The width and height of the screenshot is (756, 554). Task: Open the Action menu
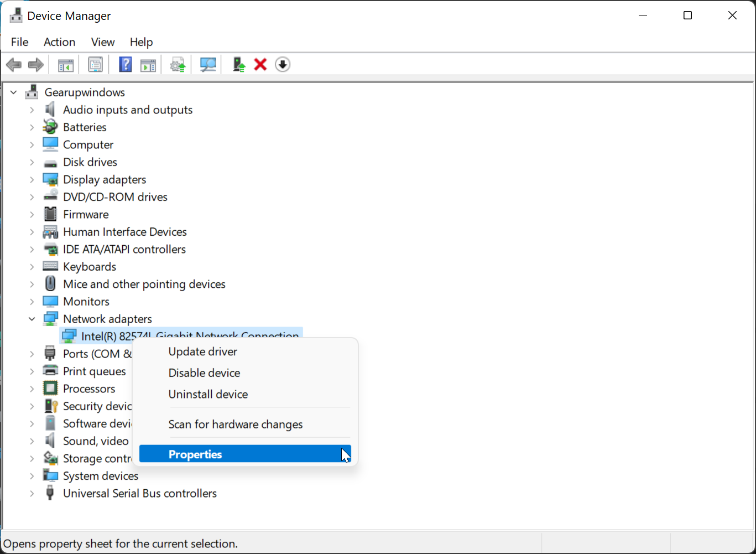[60, 42]
